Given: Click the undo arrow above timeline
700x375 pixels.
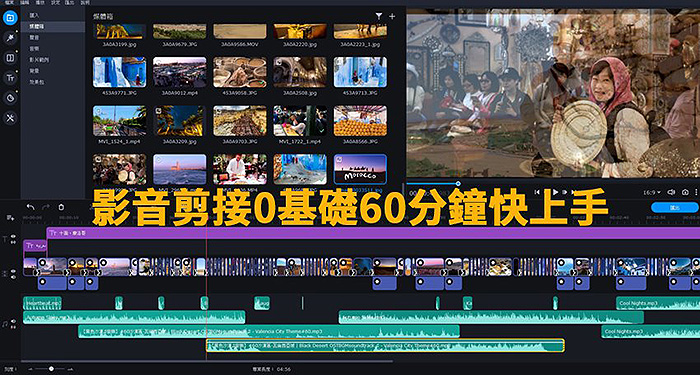Looking at the screenshot, I should (x=30, y=207).
